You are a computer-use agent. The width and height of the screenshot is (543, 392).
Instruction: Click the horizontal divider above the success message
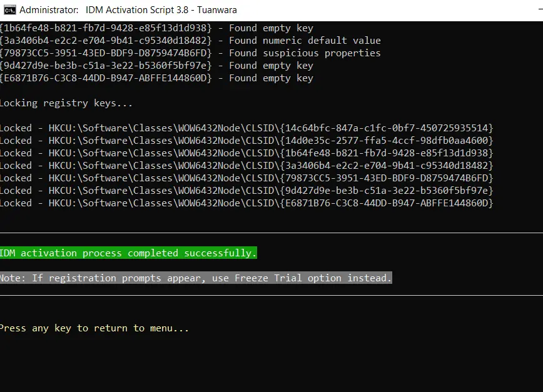click(x=271, y=233)
